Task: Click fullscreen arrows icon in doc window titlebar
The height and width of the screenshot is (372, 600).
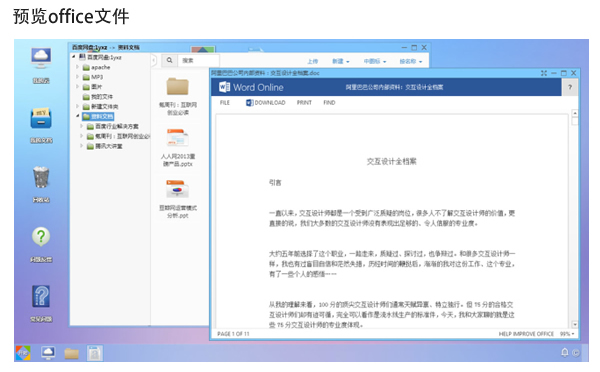Action: [x=544, y=73]
